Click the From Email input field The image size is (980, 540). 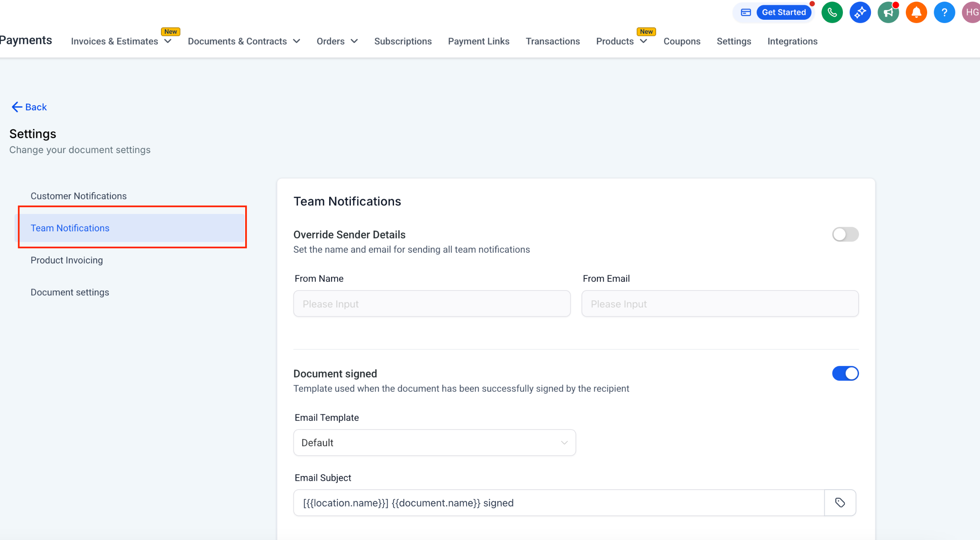point(719,303)
